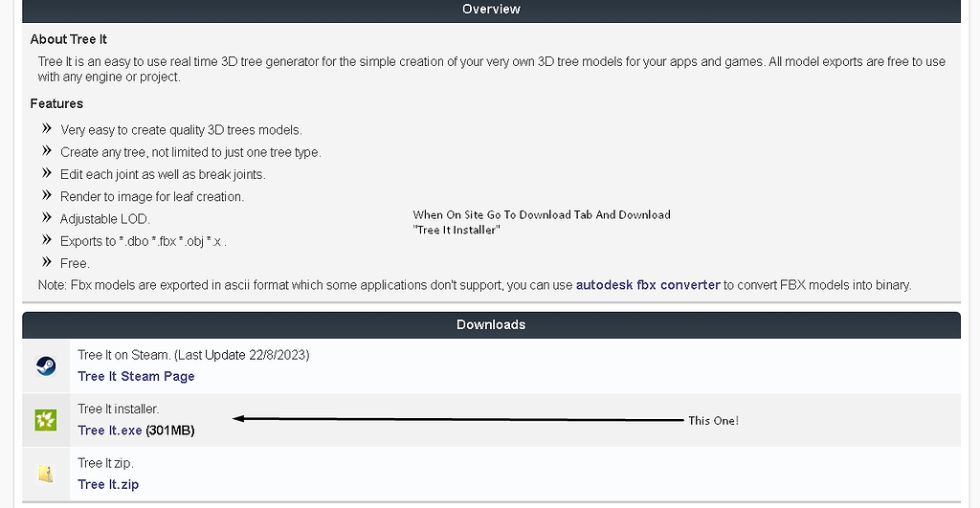Click the bullet beside 'Adjustable LOD.'
This screenshot has height=508, width=980.
(46, 218)
